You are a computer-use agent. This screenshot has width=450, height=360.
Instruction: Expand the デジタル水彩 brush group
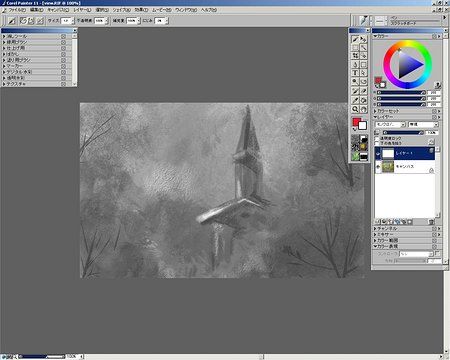pyautogui.click(x=4, y=72)
